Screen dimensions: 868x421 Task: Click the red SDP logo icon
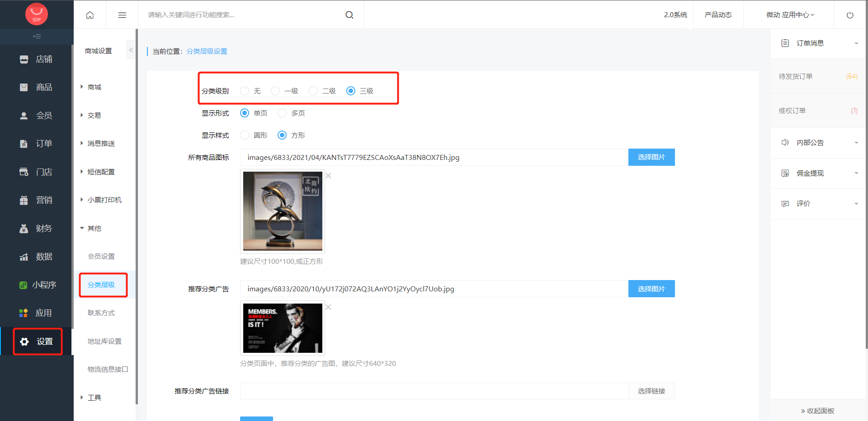click(x=37, y=14)
